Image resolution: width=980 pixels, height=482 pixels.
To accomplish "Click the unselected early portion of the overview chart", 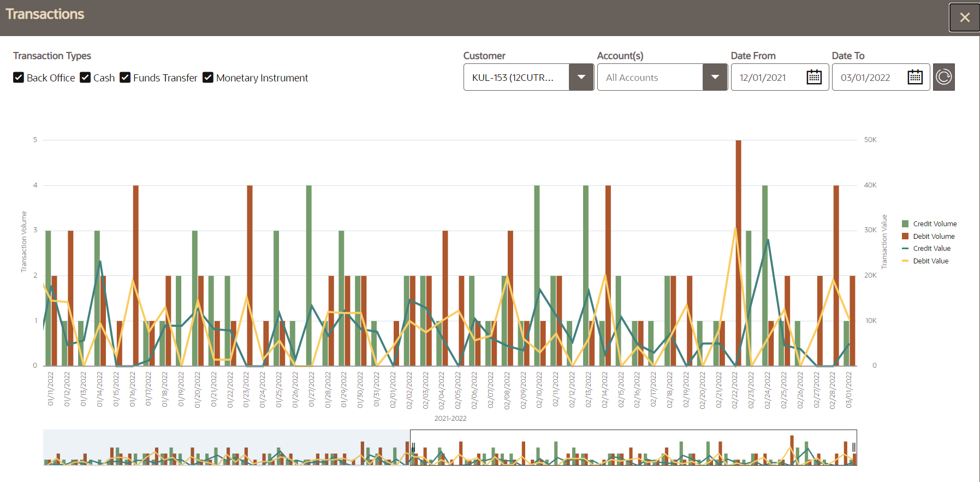I will [x=227, y=448].
